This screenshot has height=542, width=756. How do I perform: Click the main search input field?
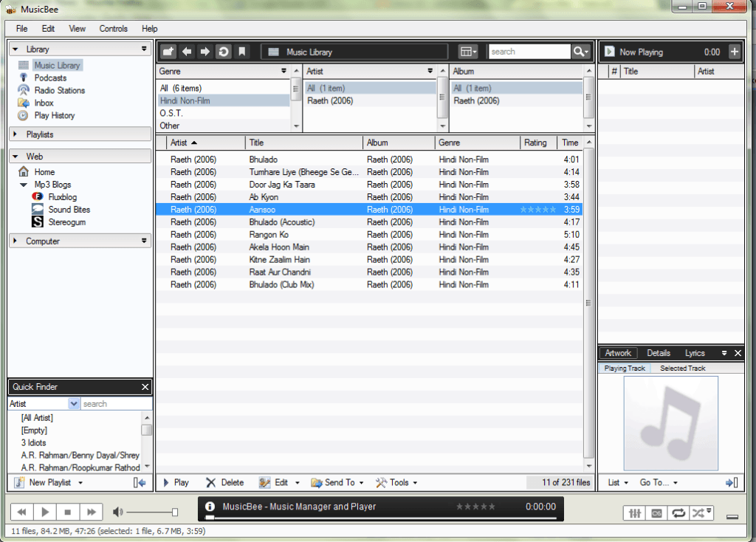(x=529, y=52)
